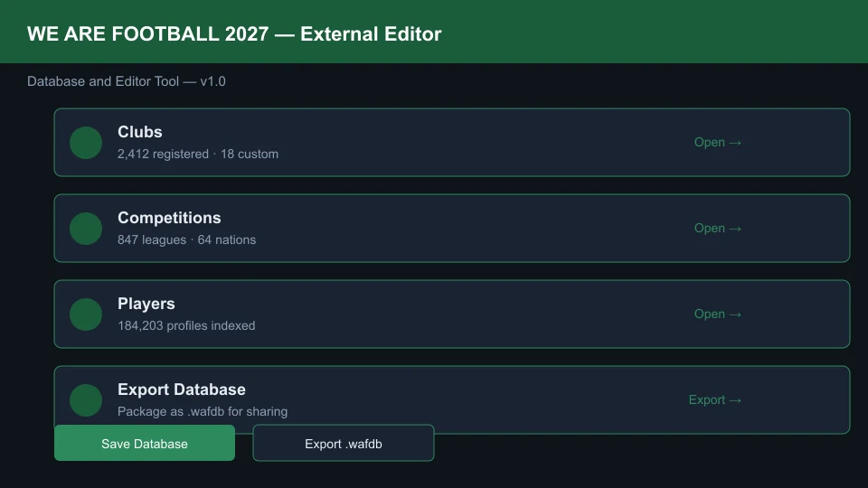Image resolution: width=868 pixels, height=488 pixels.
Task: Click the WE ARE FOOTBALL 2027 title
Action: point(234,33)
